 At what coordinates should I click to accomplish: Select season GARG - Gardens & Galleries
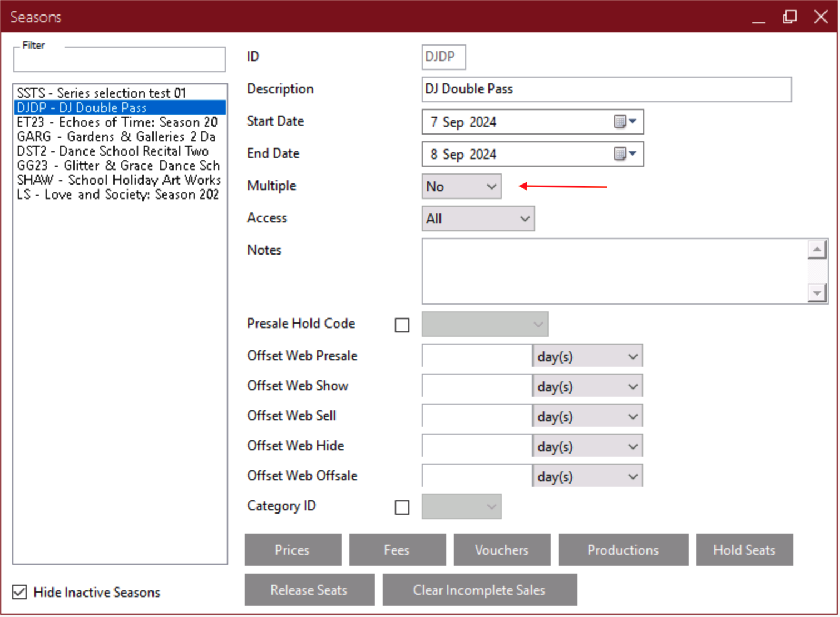tap(120, 136)
